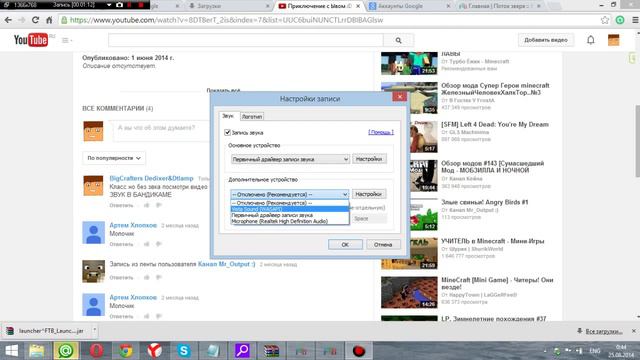Open Настройки for the primary device

369,159
